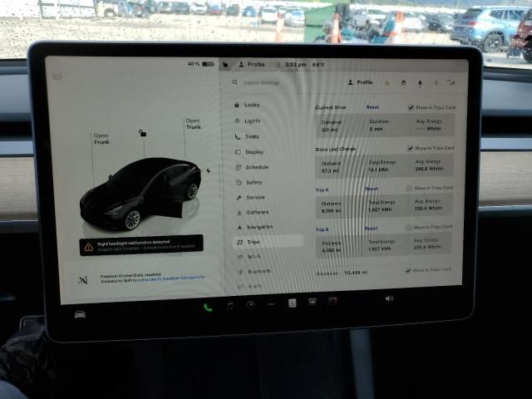The height and width of the screenshot is (399, 532).
Task: Open the Profile menu in top status bar
Action: (251, 64)
